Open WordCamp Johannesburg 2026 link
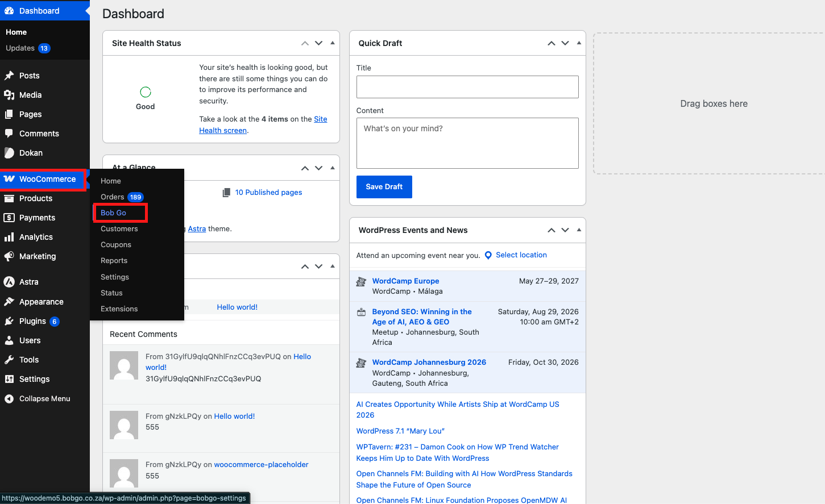 (x=429, y=363)
